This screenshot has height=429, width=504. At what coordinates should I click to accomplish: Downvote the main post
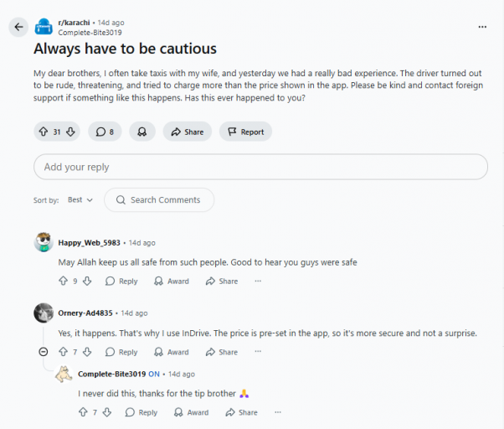(x=71, y=132)
